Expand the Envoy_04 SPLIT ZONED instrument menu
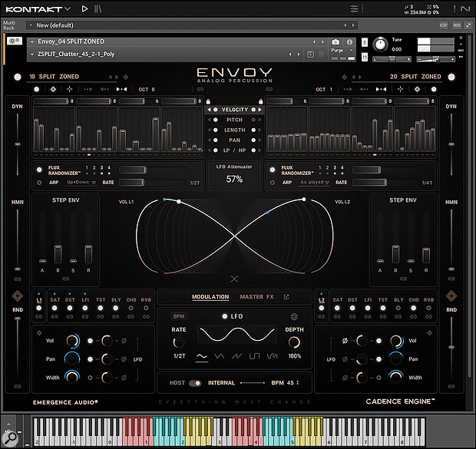Viewport: 476px width, 449px height. (x=32, y=41)
